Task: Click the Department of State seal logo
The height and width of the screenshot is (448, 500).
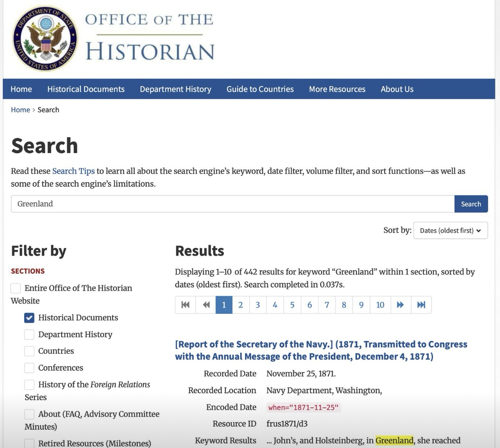Action: (x=45, y=39)
